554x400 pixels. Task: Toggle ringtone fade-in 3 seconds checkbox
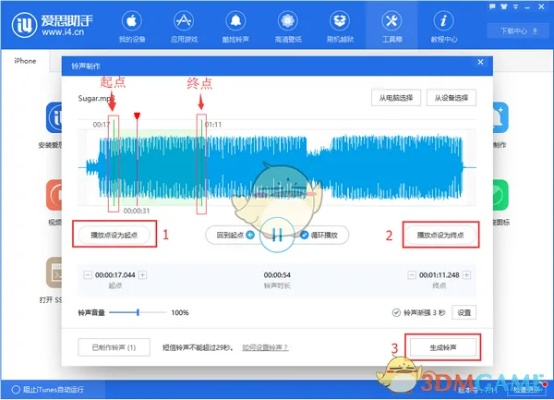[396, 313]
